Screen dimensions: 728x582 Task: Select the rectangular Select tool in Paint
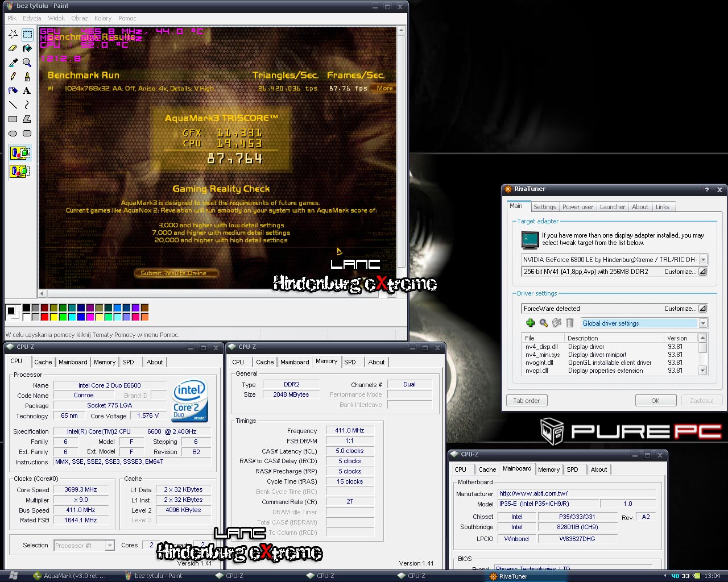27,35
